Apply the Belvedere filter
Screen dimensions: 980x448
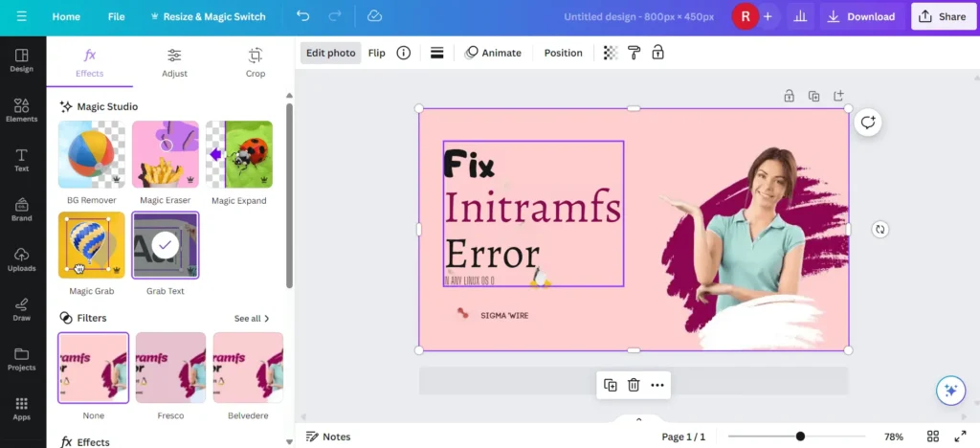[248, 368]
